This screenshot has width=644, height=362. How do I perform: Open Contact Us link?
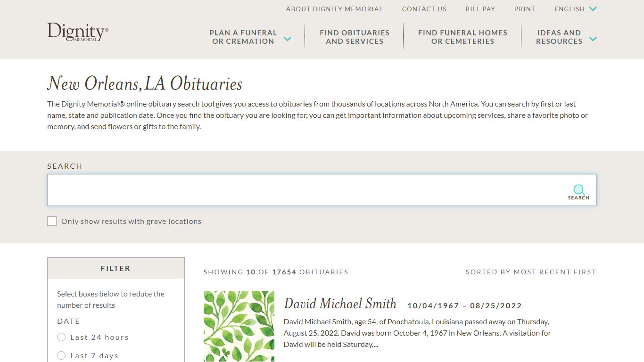[424, 9]
